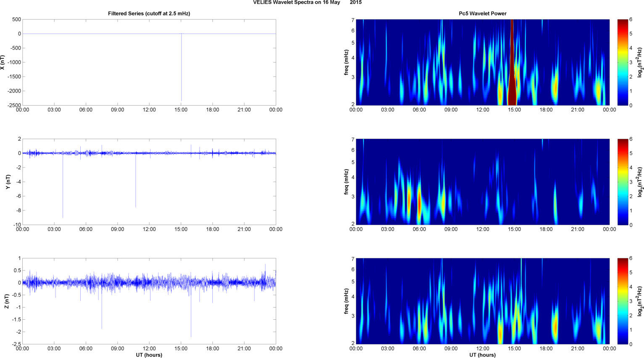
Task: Click the 'Y (nT)' axis label
Action: pyautogui.click(x=8, y=182)
